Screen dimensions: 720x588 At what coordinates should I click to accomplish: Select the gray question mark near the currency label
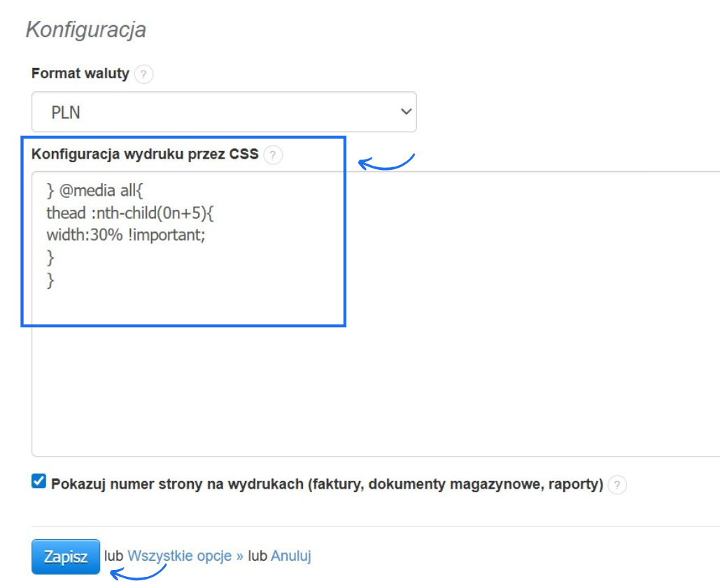pos(144,74)
